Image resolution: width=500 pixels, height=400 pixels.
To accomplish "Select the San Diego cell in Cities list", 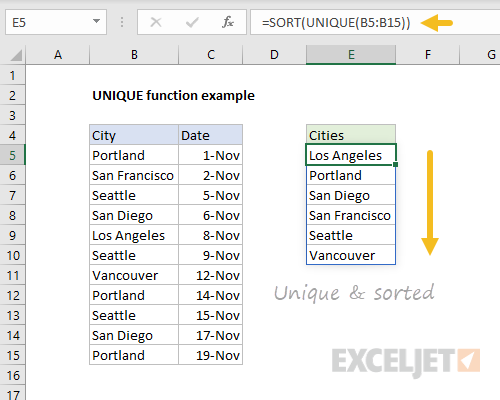I will (351, 195).
